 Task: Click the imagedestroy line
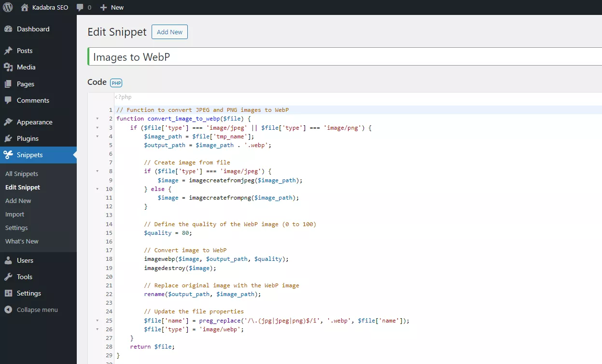click(180, 268)
